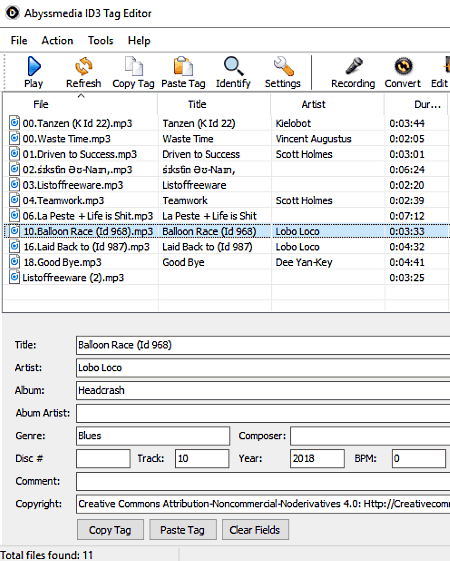This screenshot has width=450, height=561.
Task: Click the Year field showing 2018
Action: click(x=317, y=458)
